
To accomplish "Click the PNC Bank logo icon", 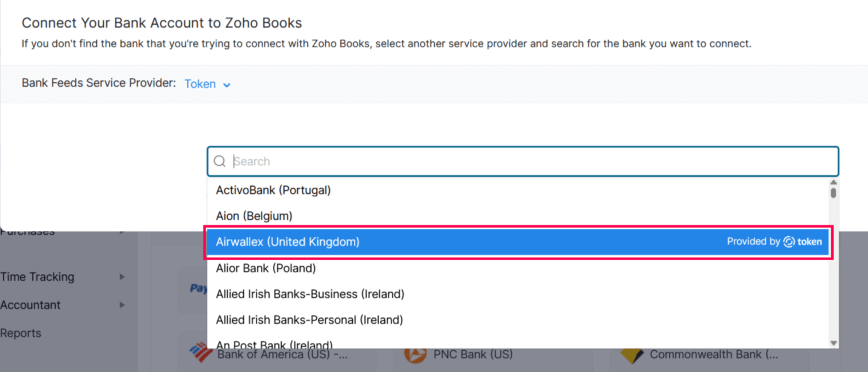I will [x=415, y=355].
